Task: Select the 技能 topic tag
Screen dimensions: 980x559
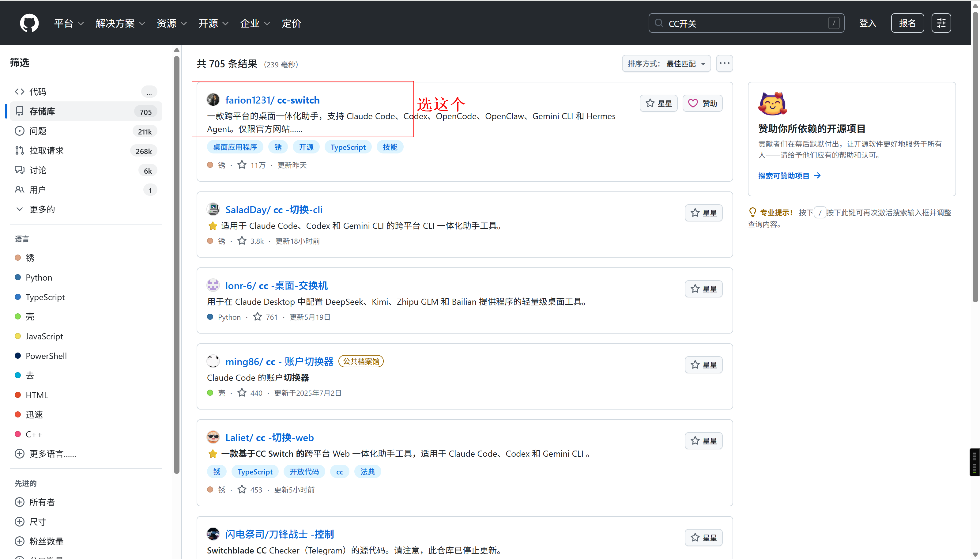Action: (x=390, y=147)
